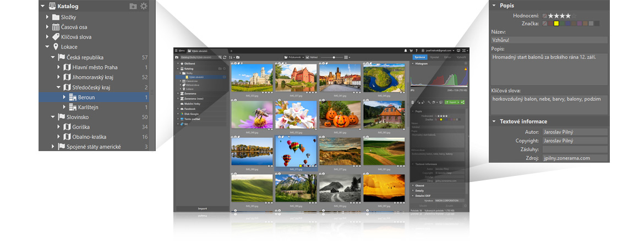Viewport: 644px width, 241px height.
Task: Select the Halloween pumpkins thumbnail
Action: coord(340,115)
